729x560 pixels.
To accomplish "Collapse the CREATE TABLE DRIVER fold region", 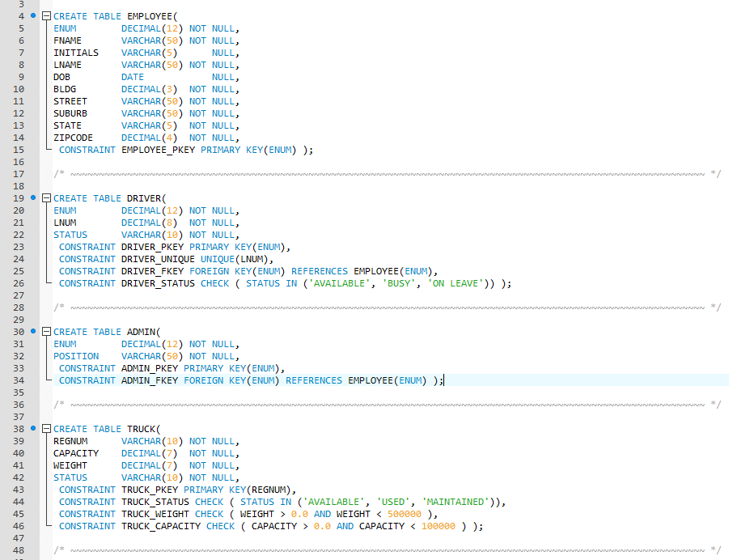I will click(45, 197).
